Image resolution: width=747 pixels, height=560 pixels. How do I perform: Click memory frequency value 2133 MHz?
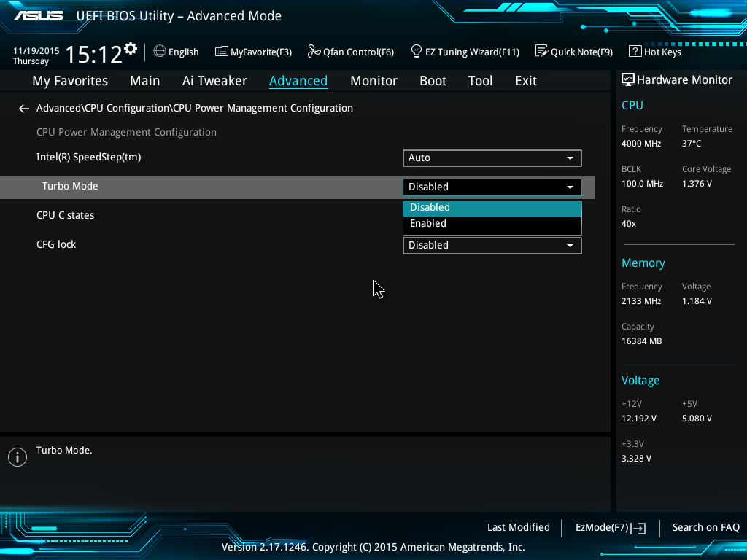point(641,301)
